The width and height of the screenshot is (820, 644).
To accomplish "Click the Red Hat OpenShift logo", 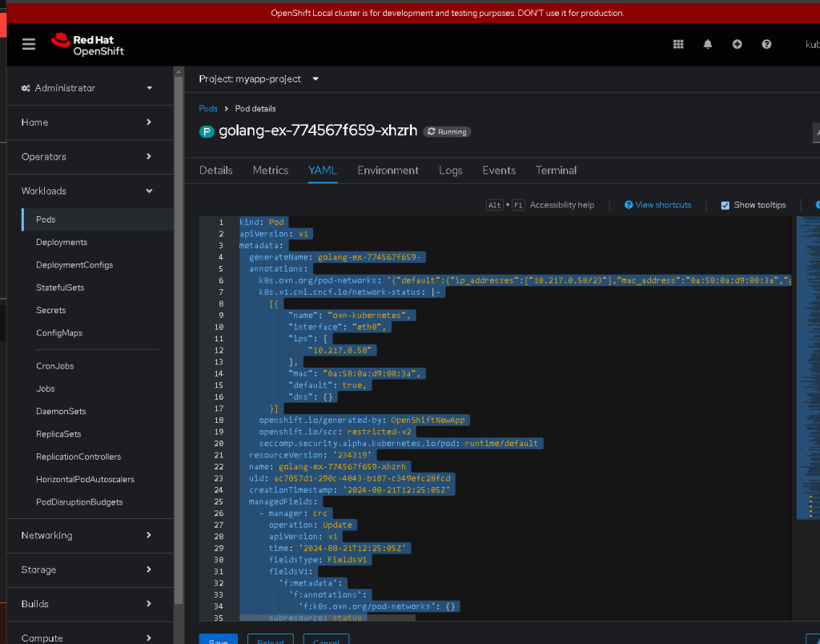I will coord(87,45).
